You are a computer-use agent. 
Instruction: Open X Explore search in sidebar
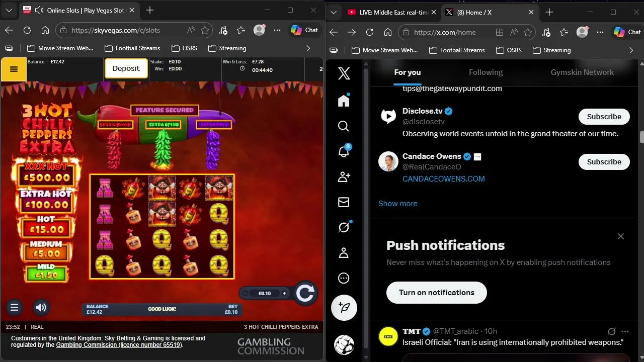coord(344,126)
